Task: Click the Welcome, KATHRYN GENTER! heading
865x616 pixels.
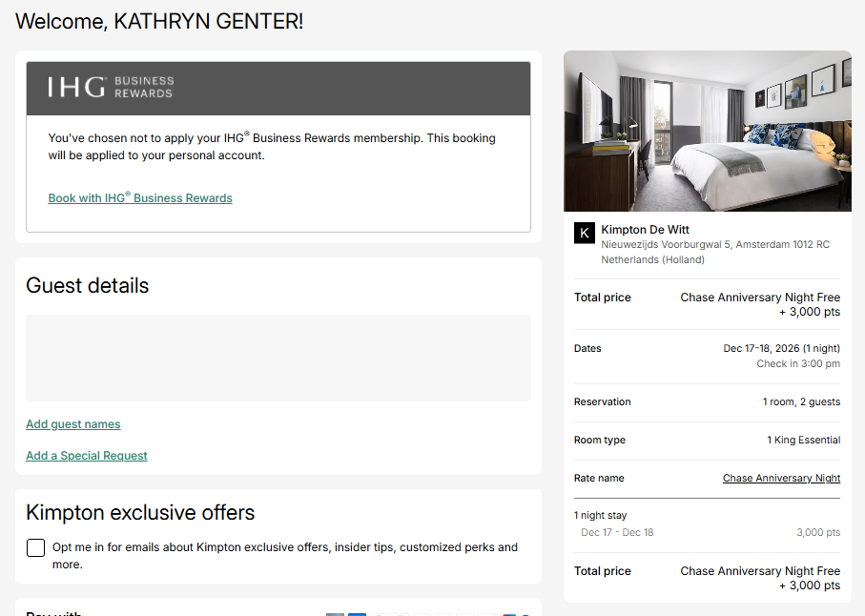Action: 159,22
